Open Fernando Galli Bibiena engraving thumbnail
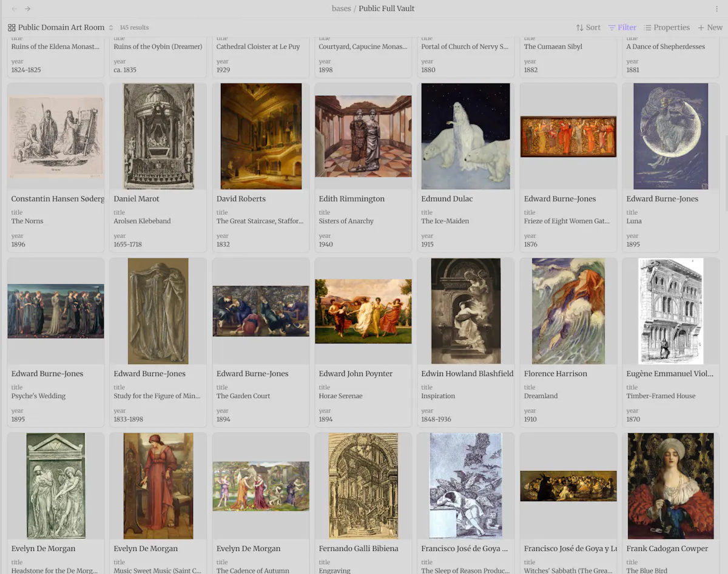Viewport: 728px width, 574px height. (x=363, y=486)
